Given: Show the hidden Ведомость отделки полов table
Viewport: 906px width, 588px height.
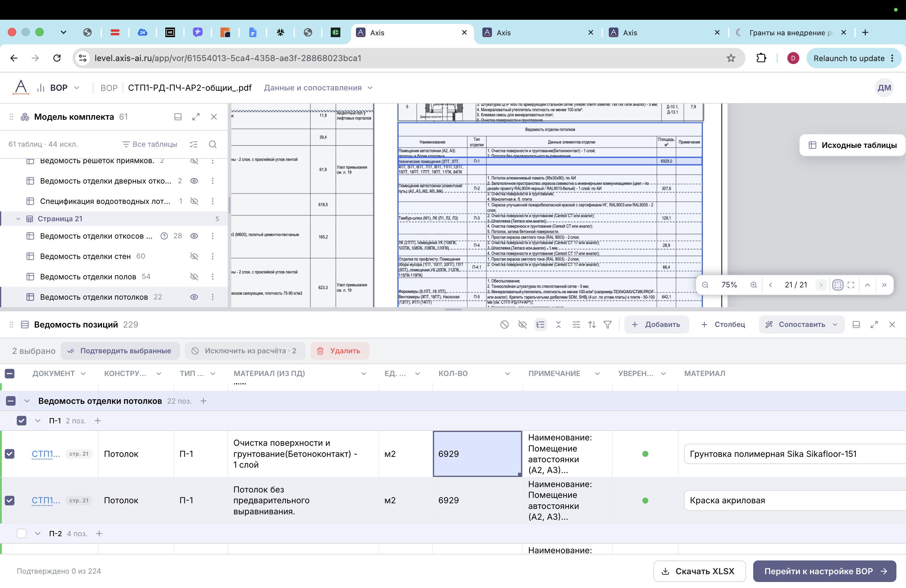Looking at the screenshot, I should click(x=194, y=277).
